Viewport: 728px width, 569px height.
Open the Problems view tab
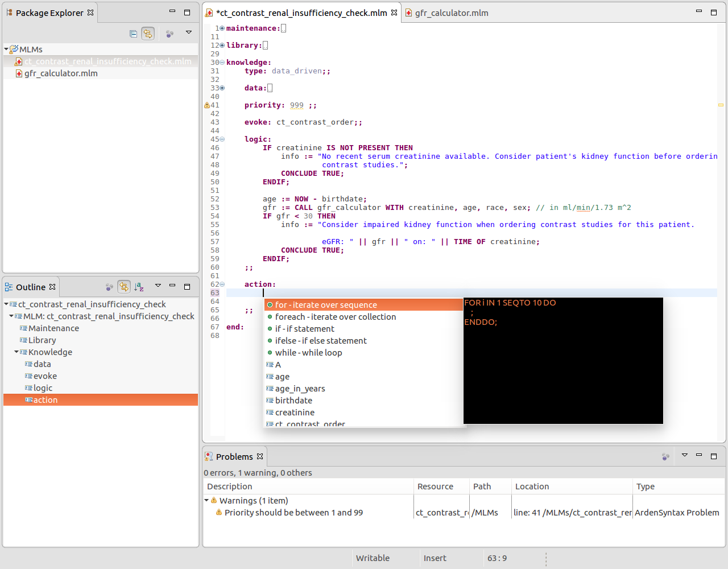click(234, 456)
